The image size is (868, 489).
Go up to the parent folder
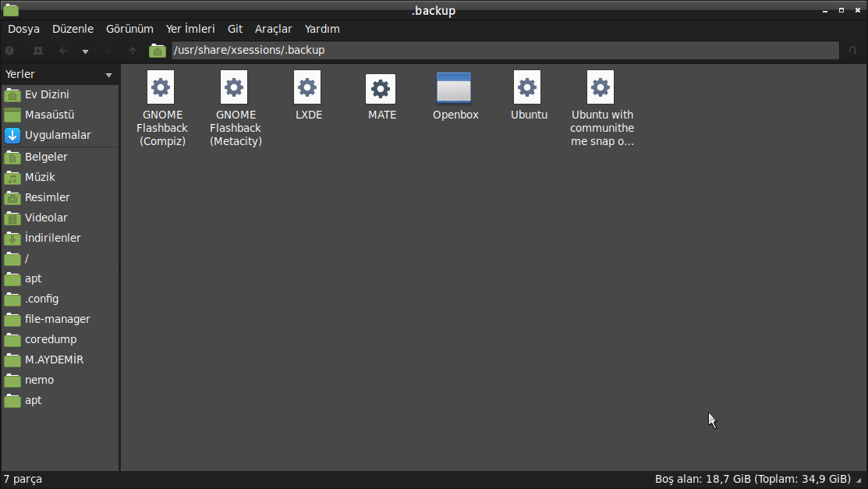pyautogui.click(x=133, y=51)
